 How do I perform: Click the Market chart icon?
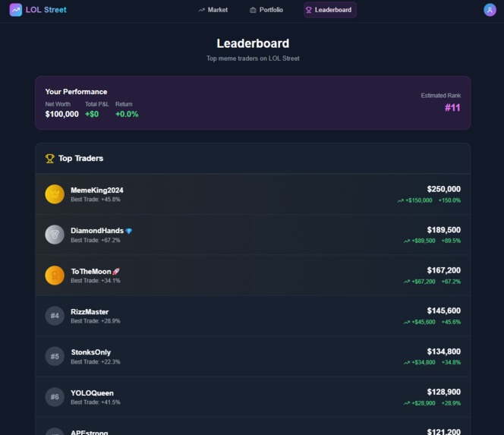[202, 10]
